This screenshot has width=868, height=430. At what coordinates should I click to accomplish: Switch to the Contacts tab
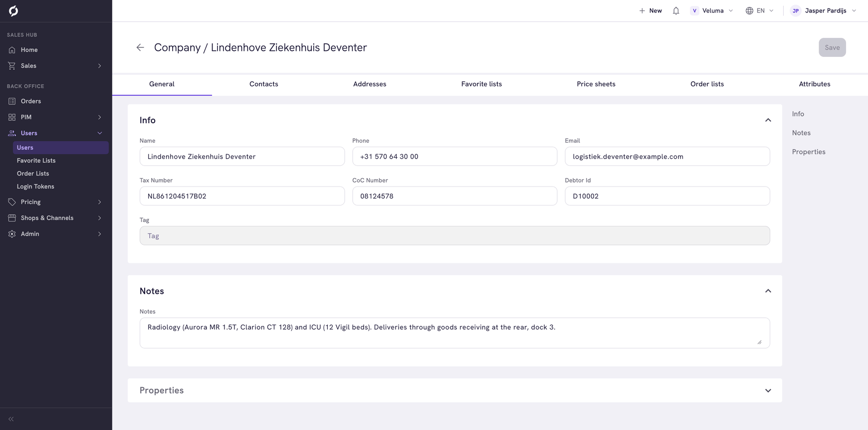coord(264,84)
